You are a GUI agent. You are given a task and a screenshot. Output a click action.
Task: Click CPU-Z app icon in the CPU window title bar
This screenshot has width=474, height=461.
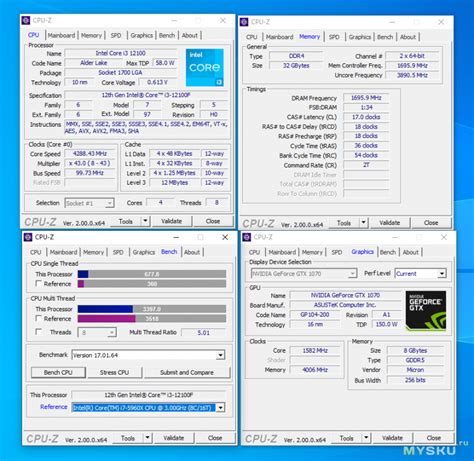point(26,21)
